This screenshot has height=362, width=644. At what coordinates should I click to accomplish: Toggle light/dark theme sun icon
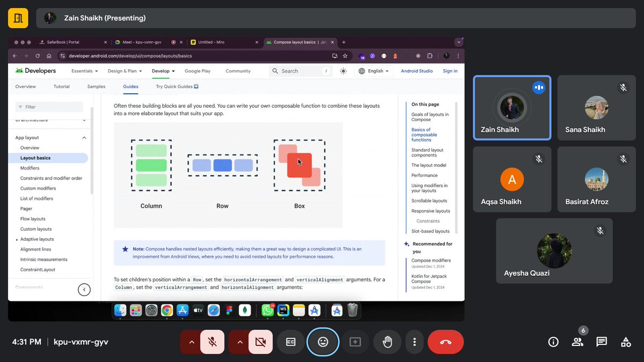coord(343,71)
